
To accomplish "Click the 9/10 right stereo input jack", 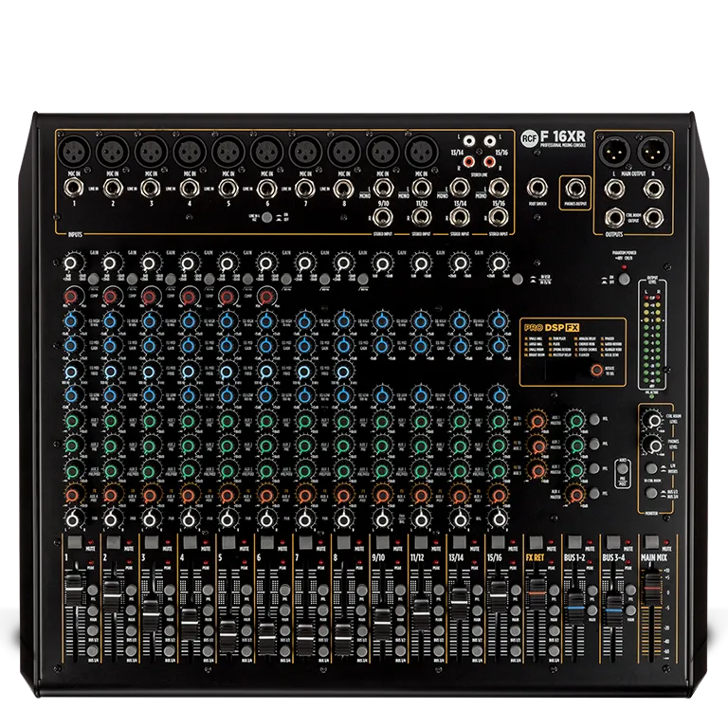I will [x=382, y=217].
